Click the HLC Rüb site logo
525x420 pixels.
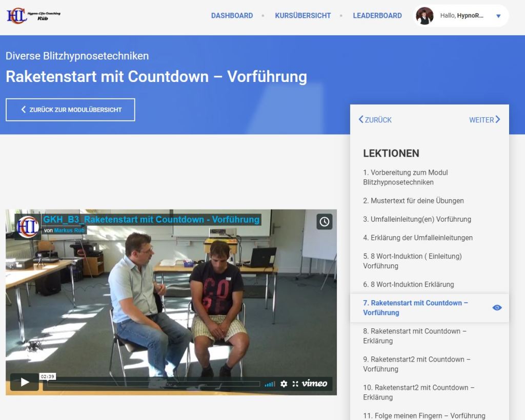pyautogui.click(x=33, y=15)
